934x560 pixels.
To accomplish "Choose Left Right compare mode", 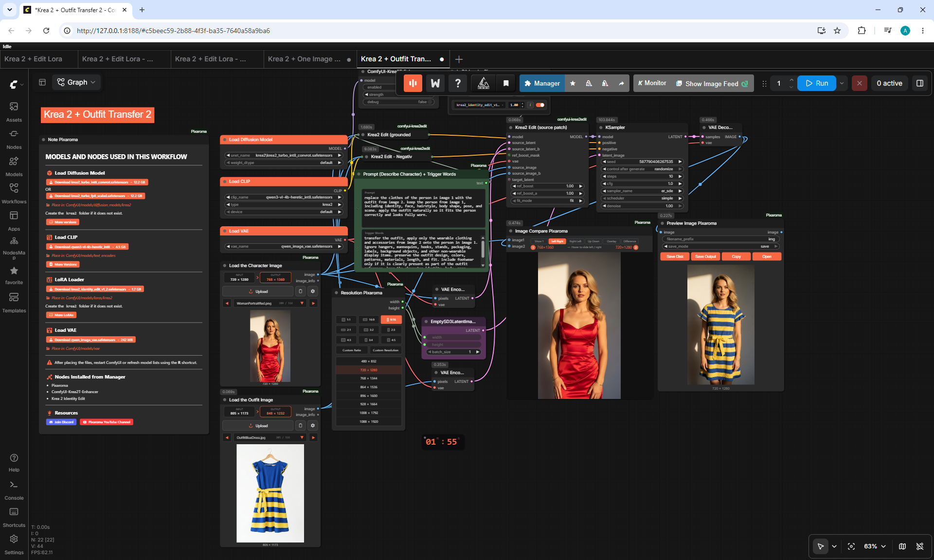I will point(557,241).
